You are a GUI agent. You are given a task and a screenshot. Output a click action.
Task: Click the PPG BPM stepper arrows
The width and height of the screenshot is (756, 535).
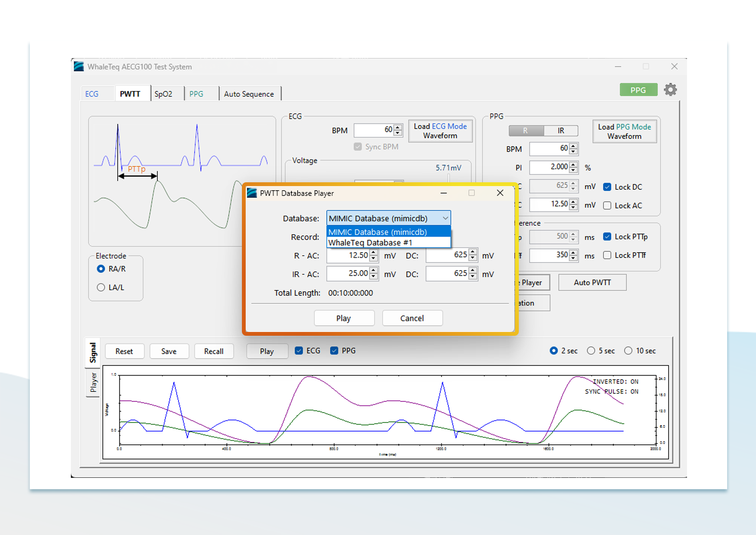tap(573, 149)
